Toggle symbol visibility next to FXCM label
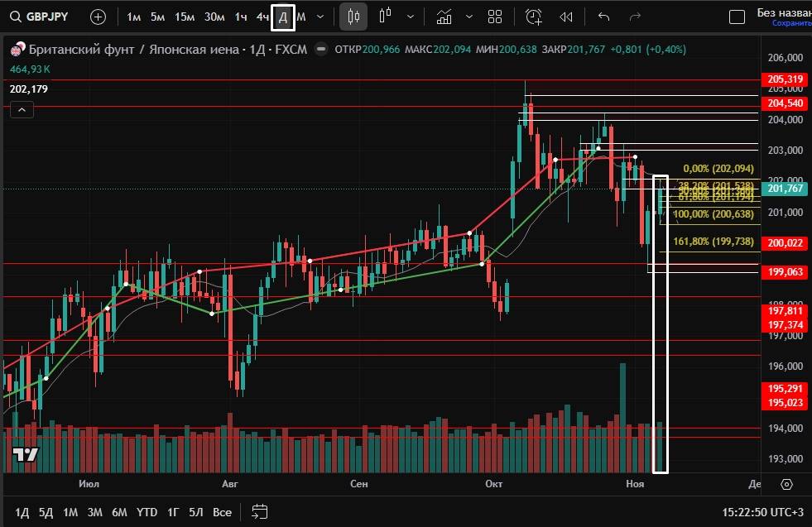The height and width of the screenshot is (527, 812). click(321, 50)
